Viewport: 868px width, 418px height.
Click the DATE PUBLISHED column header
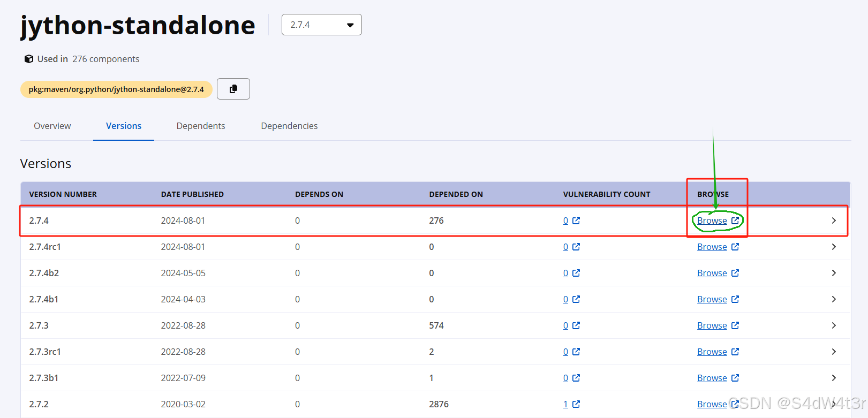[192, 194]
